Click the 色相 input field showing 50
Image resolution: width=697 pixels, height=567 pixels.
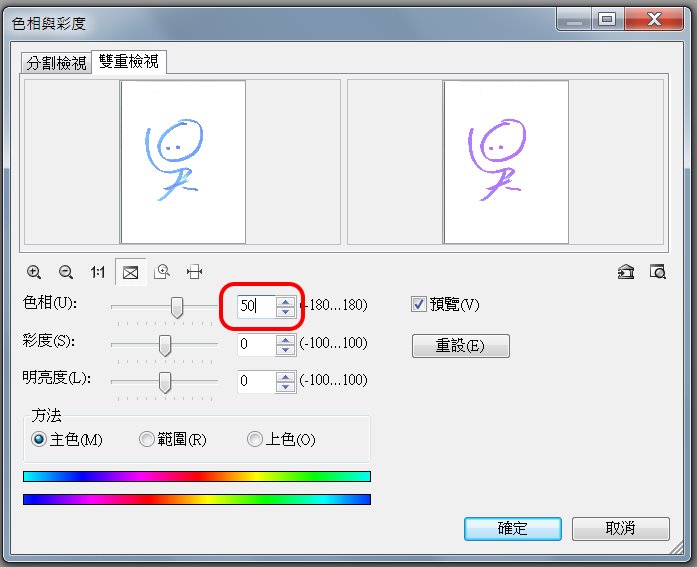256,306
